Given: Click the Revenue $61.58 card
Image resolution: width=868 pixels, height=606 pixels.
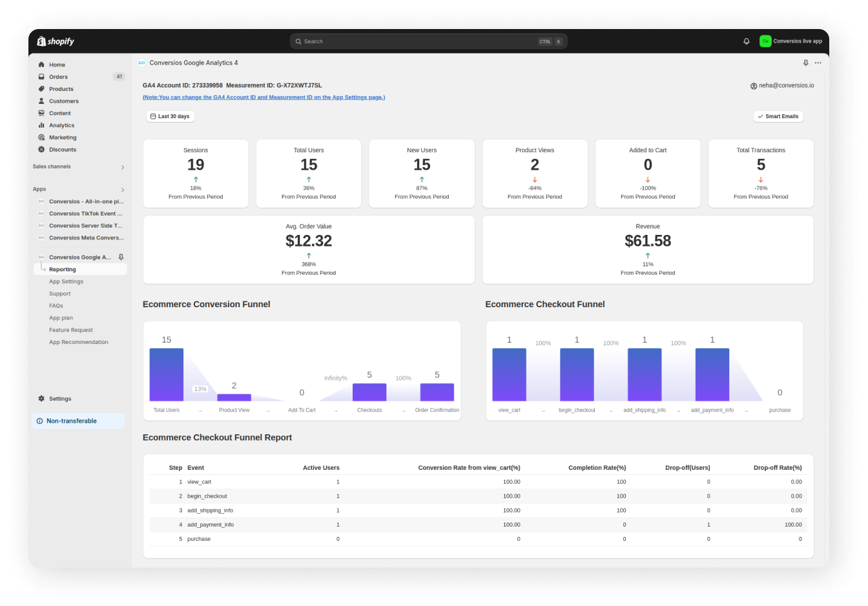Looking at the screenshot, I should click(648, 250).
